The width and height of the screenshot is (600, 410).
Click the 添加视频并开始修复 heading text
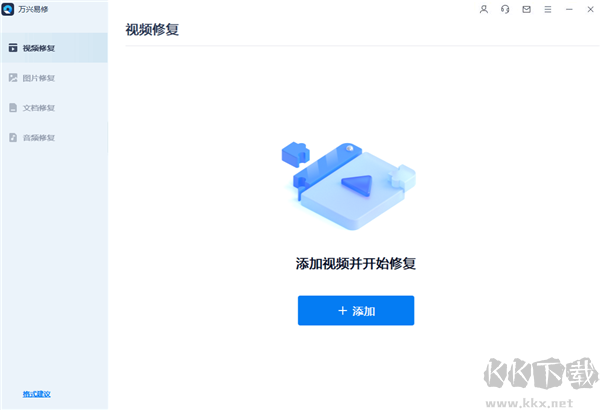(356, 263)
